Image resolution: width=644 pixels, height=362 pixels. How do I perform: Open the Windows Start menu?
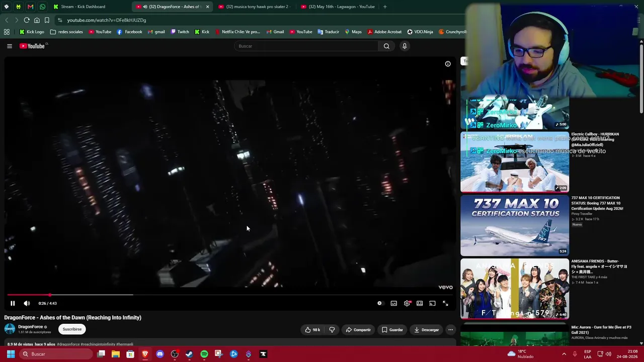click(x=11, y=354)
